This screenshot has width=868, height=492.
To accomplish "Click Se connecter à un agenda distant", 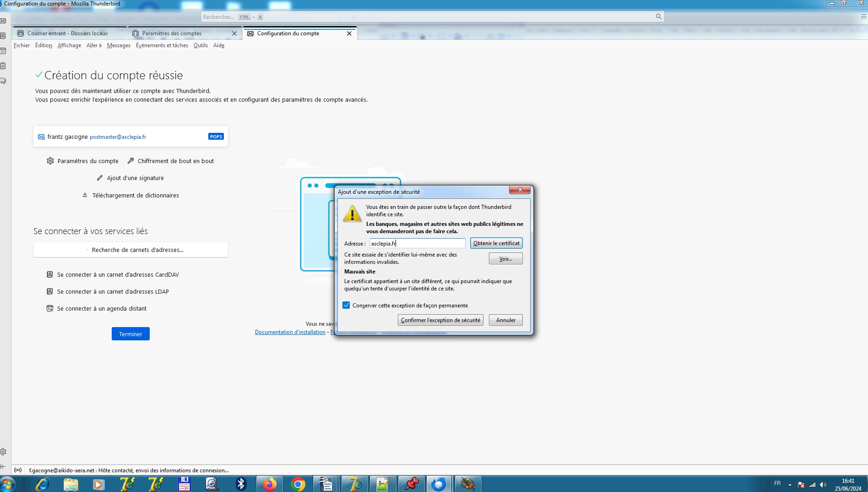I will [x=97, y=309].
